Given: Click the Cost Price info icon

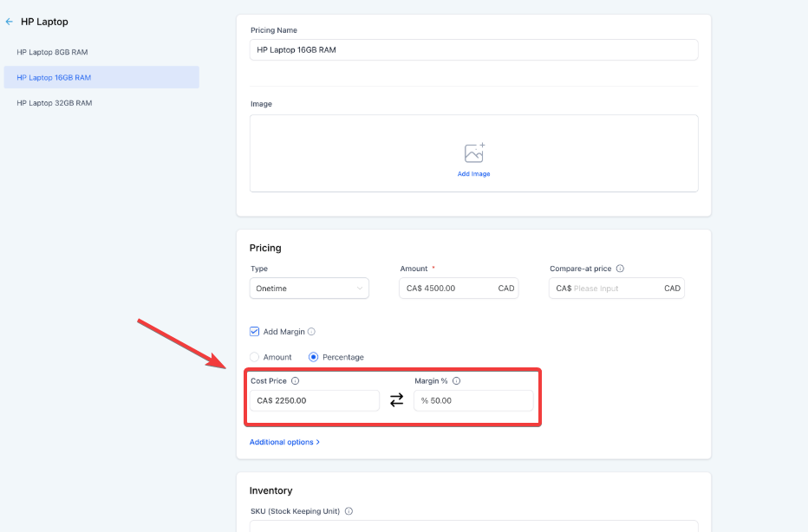Looking at the screenshot, I should pos(295,381).
